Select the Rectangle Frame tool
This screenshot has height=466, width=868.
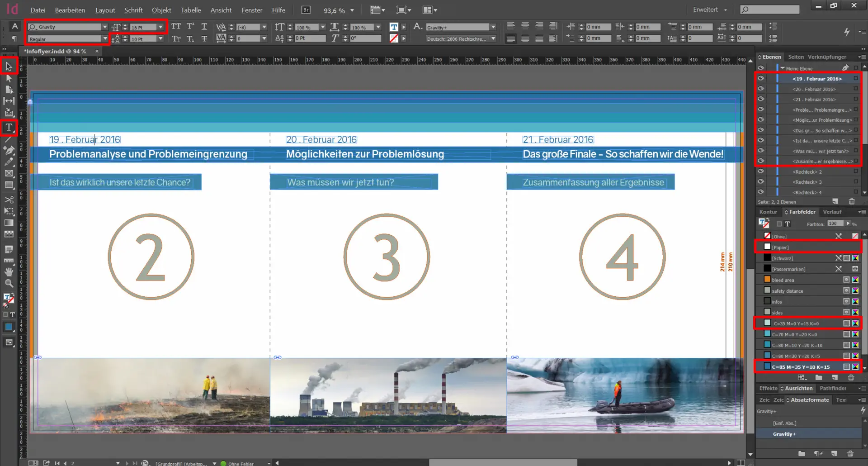click(9, 173)
